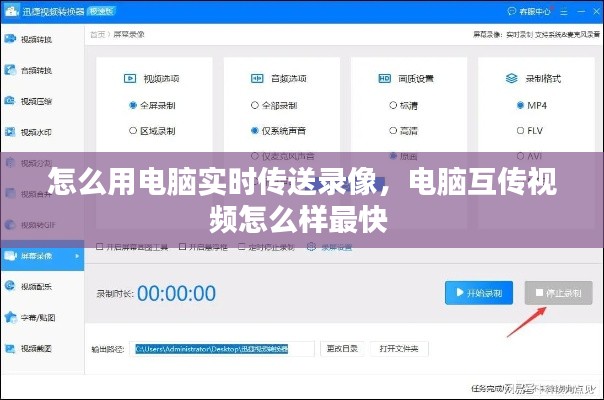Click 更改目录 button
The image size is (604, 400).
coord(342,349)
